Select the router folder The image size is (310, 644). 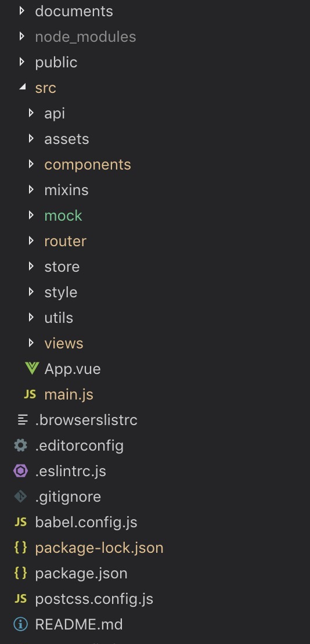click(x=65, y=241)
